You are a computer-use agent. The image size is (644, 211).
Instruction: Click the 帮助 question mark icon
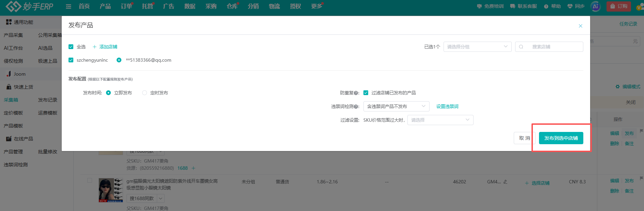point(546,6)
